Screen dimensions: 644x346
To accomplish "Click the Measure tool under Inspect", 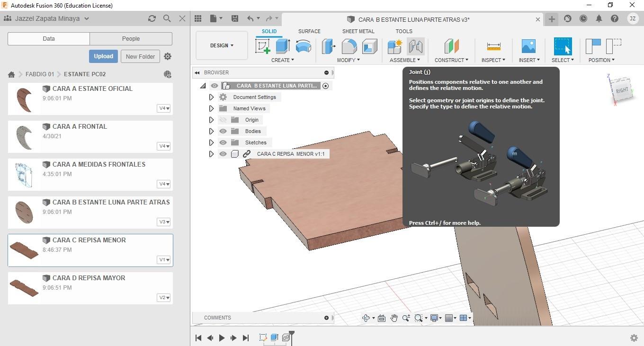I will point(493,46).
